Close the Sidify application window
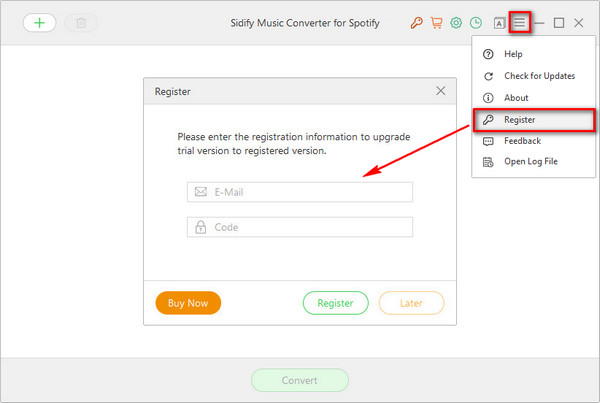 tap(579, 23)
